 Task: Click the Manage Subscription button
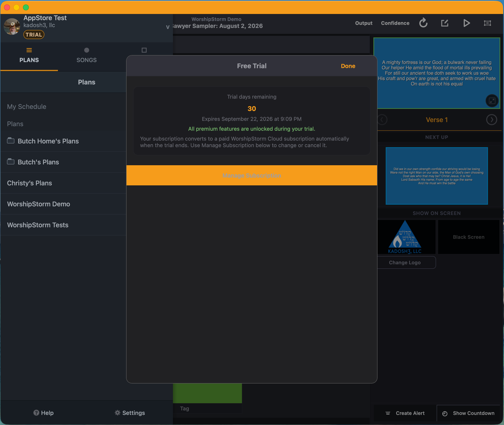coord(252,175)
